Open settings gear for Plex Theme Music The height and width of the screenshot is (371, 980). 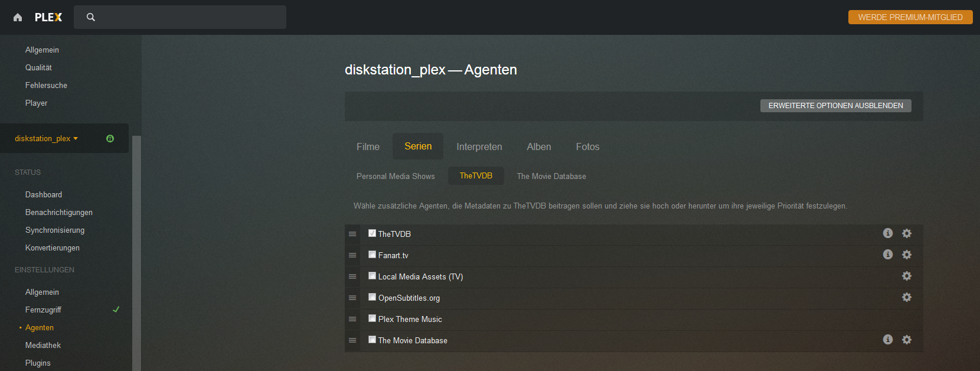907,318
